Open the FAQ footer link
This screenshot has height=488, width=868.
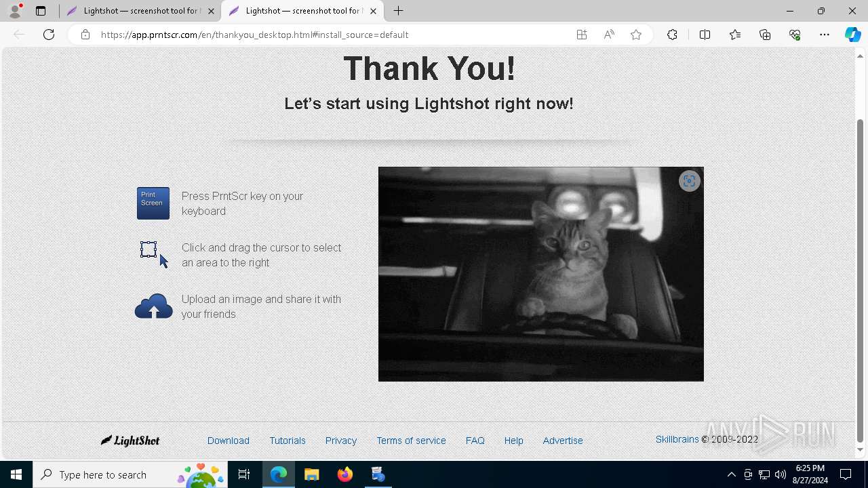475,441
